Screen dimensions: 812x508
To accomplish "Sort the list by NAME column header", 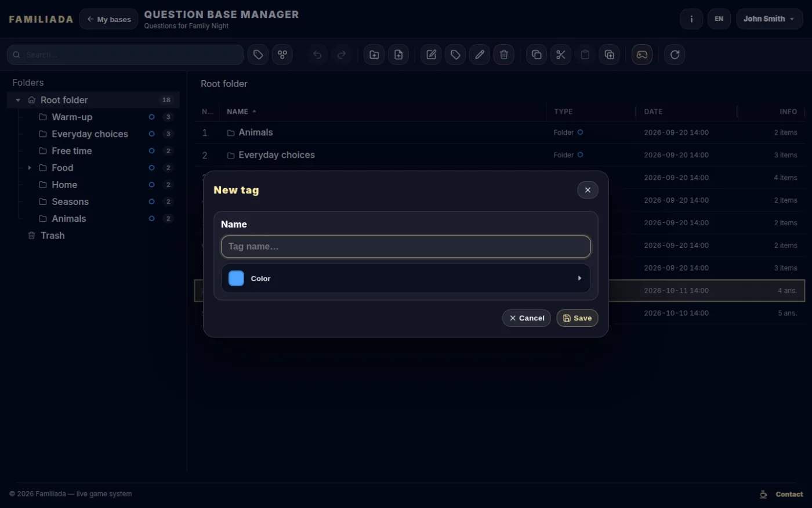I will (x=237, y=111).
